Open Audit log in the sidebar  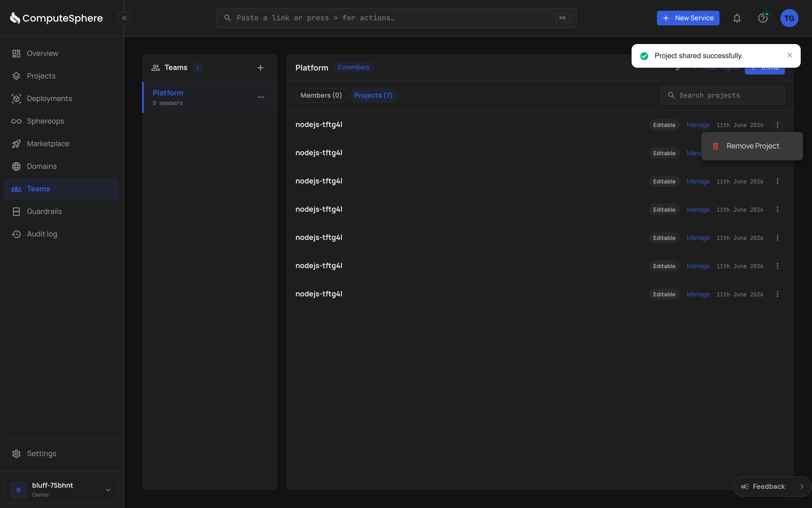(x=62, y=234)
